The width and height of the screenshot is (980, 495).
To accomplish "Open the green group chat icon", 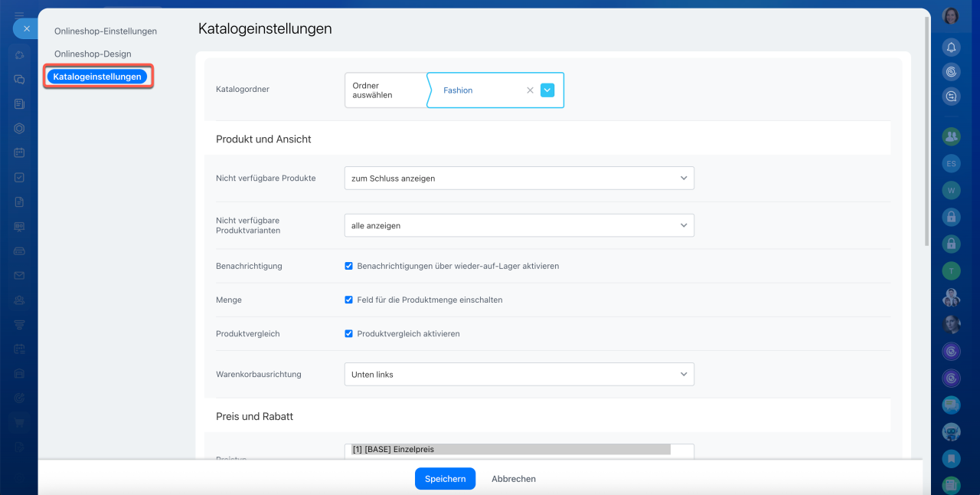I will 951,136.
